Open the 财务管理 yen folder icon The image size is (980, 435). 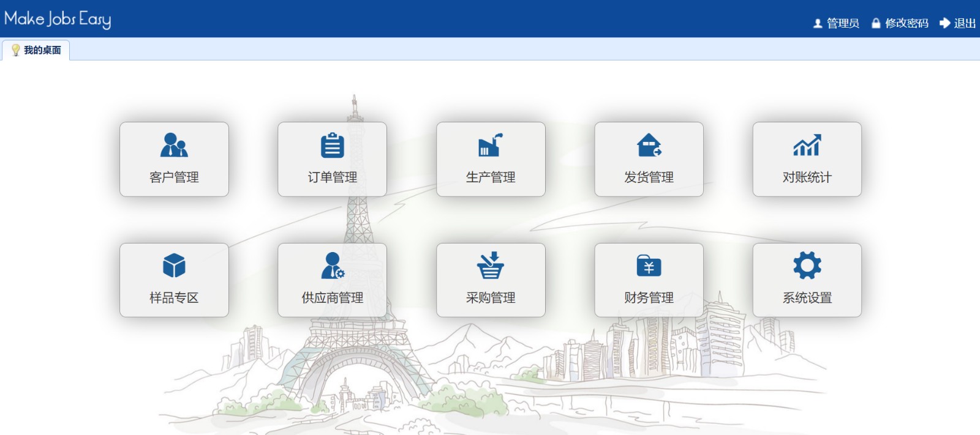[649, 266]
